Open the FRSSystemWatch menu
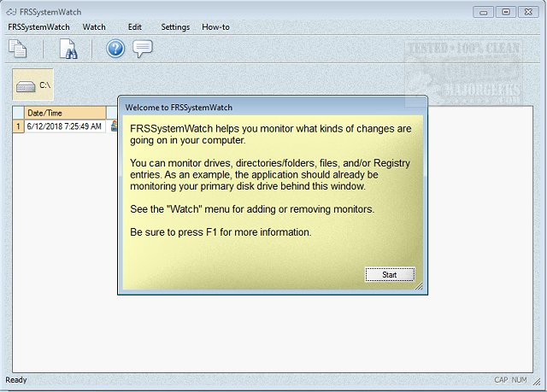The image size is (547, 392). coord(38,27)
